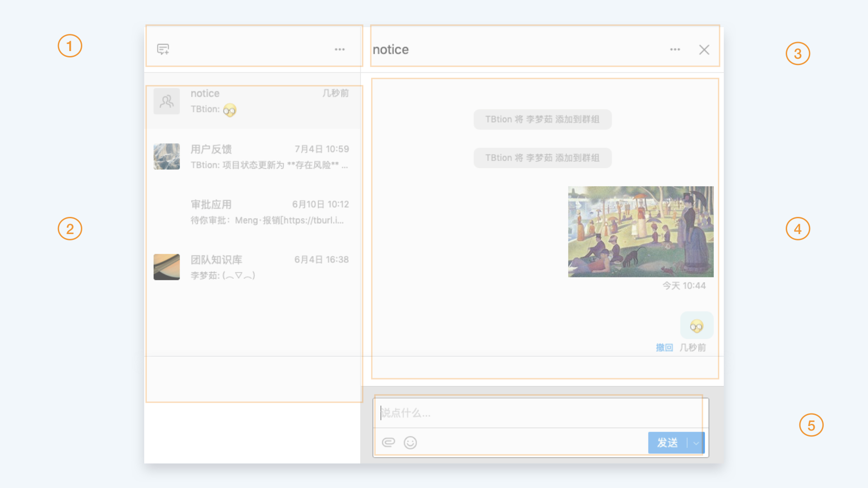Click the 7月4日 10:59 timestamp
Viewport: 868px width, 488px height.
[x=322, y=149]
